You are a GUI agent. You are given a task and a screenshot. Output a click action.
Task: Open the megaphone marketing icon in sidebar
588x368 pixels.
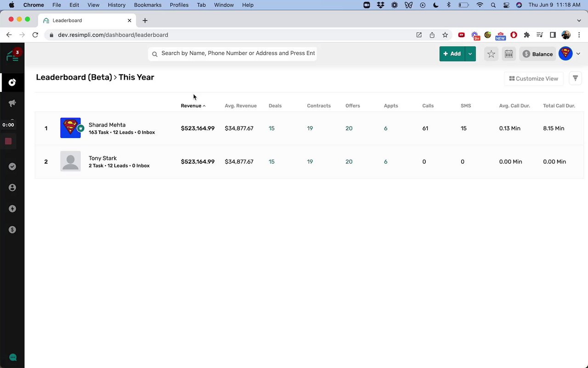coord(12,103)
